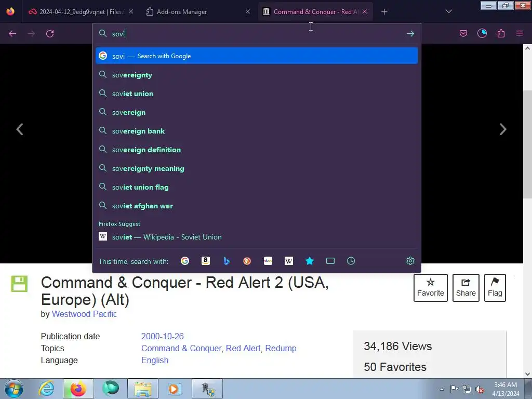Image resolution: width=532 pixels, height=399 pixels.
Task: Open a new tab with the plus button
Action: [x=384, y=12]
